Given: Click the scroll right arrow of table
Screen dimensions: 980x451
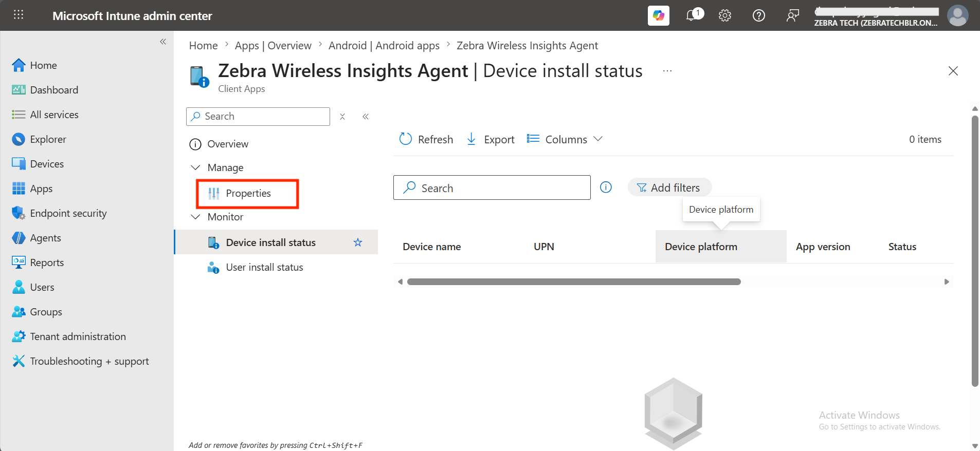Looking at the screenshot, I should (x=947, y=282).
